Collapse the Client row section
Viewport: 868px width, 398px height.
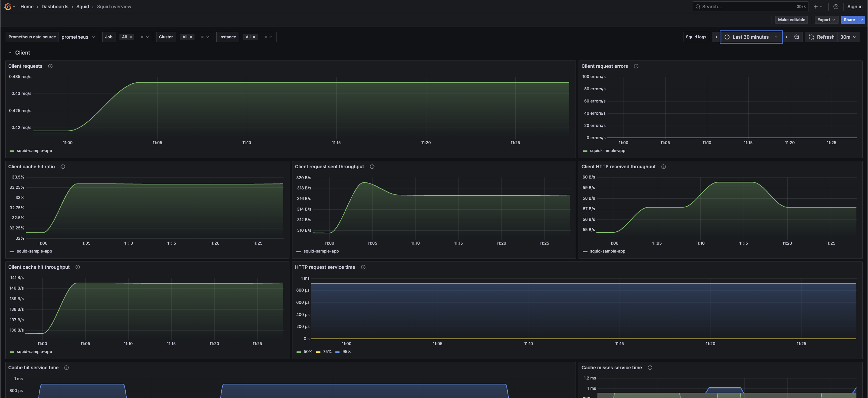[x=10, y=53]
